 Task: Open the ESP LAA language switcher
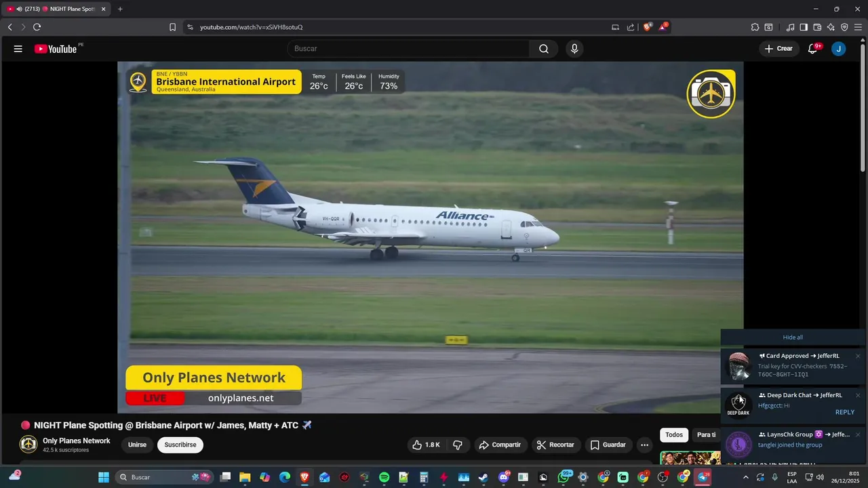click(x=792, y=477)
